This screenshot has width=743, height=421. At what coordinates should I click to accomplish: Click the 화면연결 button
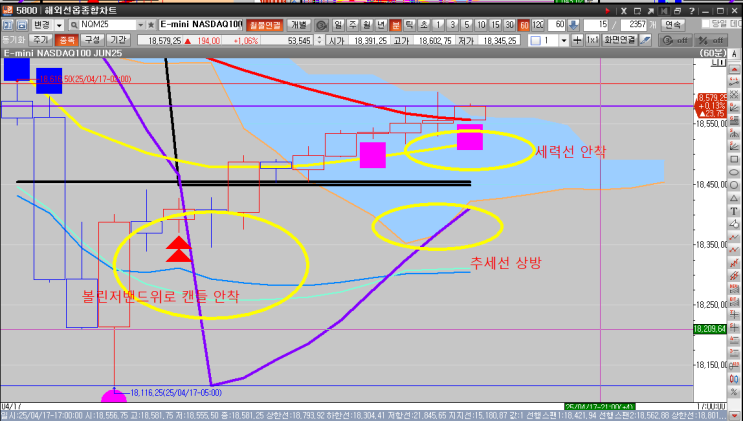point(619,40)
